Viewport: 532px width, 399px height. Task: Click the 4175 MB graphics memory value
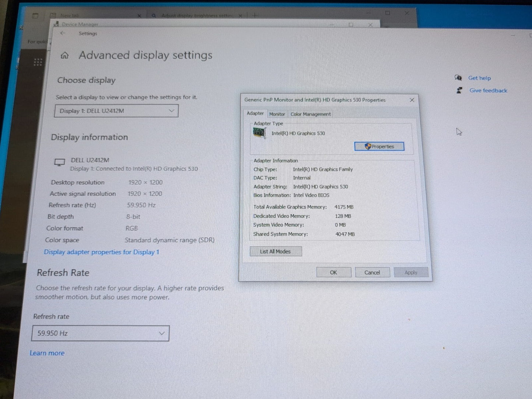344,207
